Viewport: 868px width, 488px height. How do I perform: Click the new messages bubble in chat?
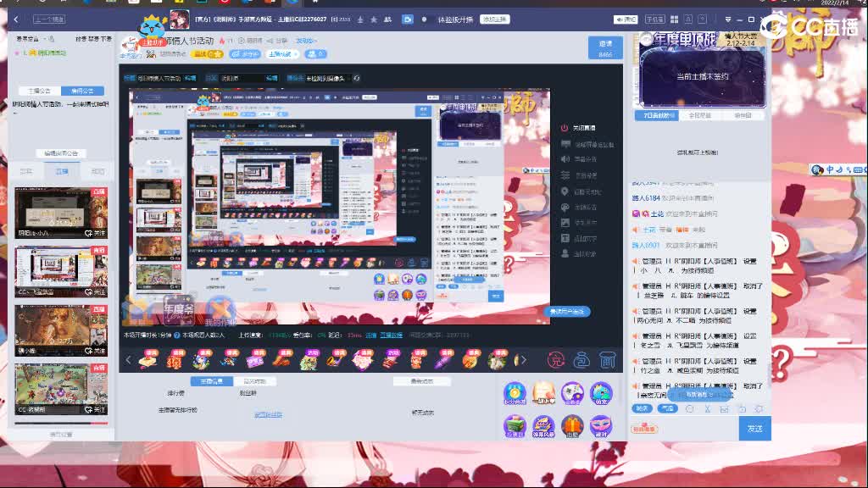coord(699,395)
